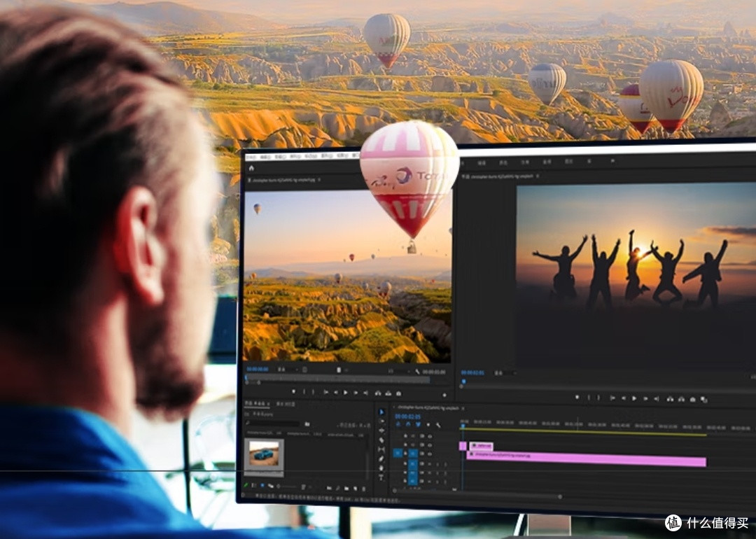Open the Home screen icon

251,168
